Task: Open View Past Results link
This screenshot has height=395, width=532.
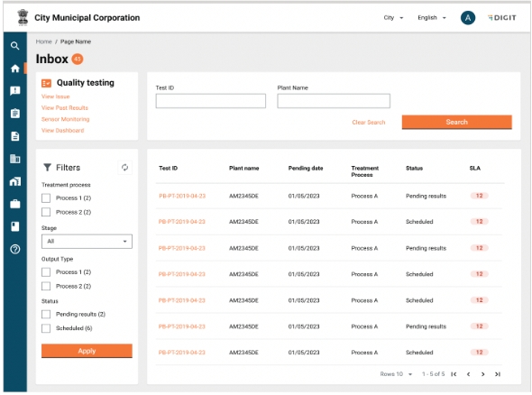Action: 65,108
